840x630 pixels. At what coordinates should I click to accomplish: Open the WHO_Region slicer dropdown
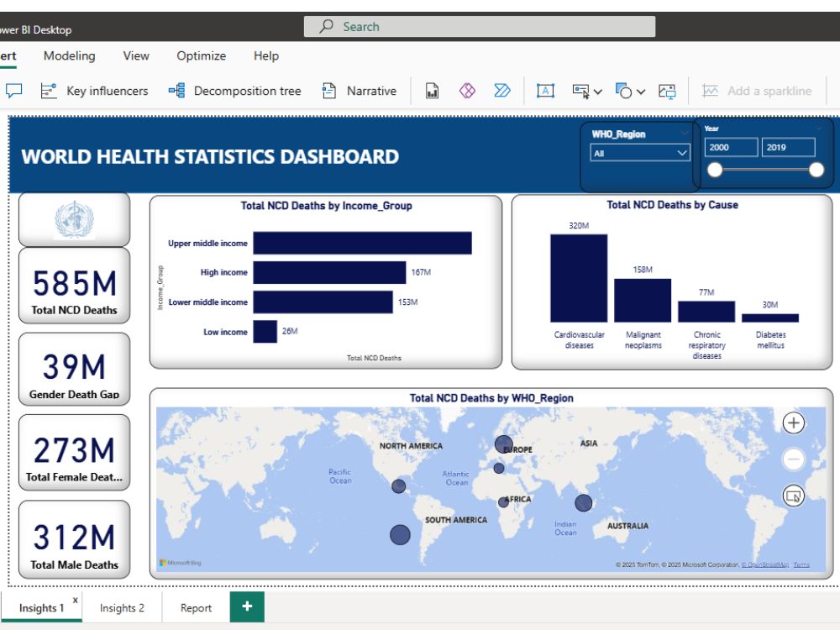coord(682,153)
